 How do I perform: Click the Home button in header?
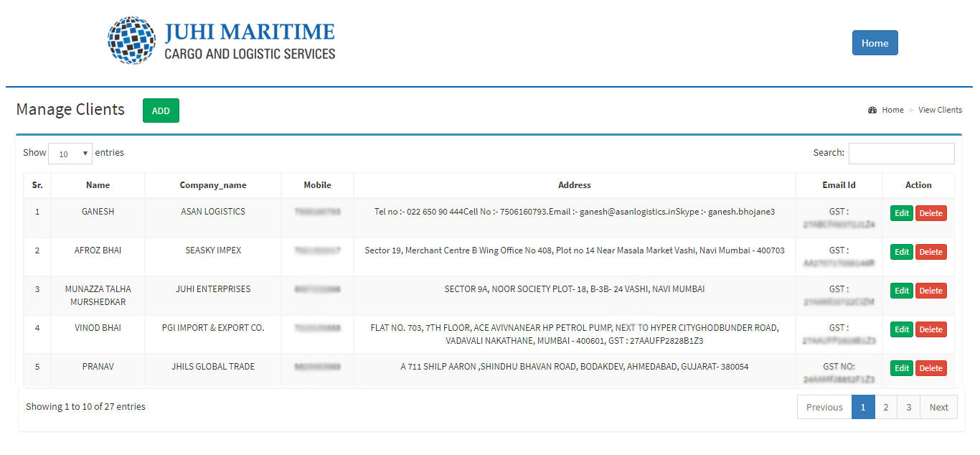tap(875, 43)
